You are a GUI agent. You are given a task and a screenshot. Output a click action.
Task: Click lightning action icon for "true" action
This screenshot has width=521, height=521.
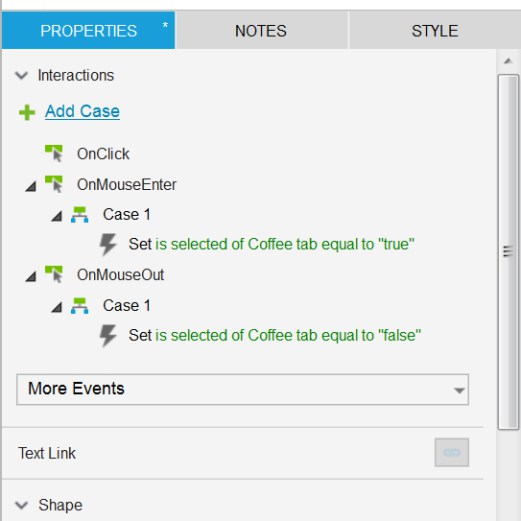point(108,244)
